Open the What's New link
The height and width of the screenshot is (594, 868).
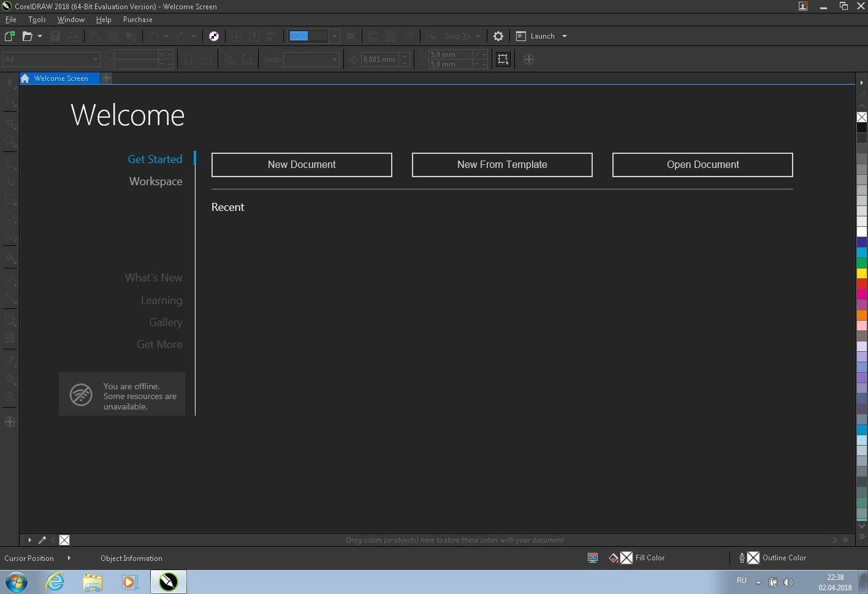coord(154,278)
